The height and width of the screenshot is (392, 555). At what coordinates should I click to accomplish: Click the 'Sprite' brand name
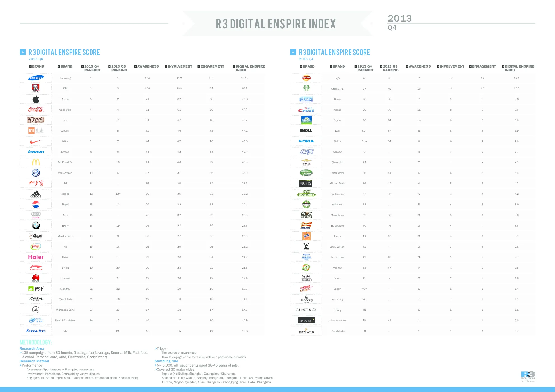pyautogui.click(x=337, y=120)
